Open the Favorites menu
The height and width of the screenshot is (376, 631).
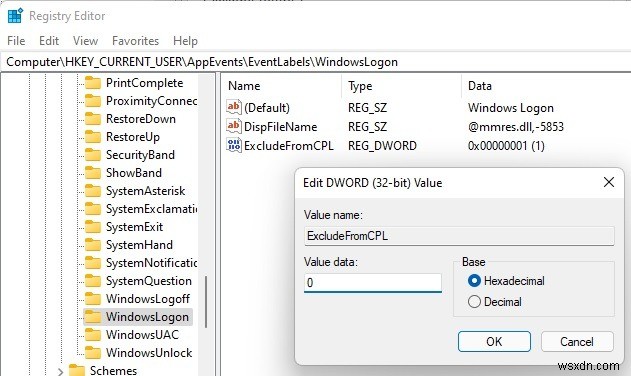[135, 41]
